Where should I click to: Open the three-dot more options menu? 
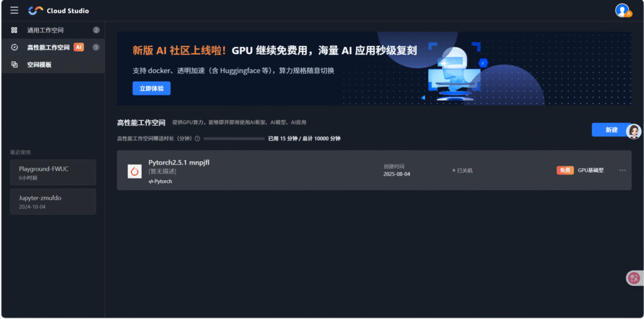tap(622, 170)
